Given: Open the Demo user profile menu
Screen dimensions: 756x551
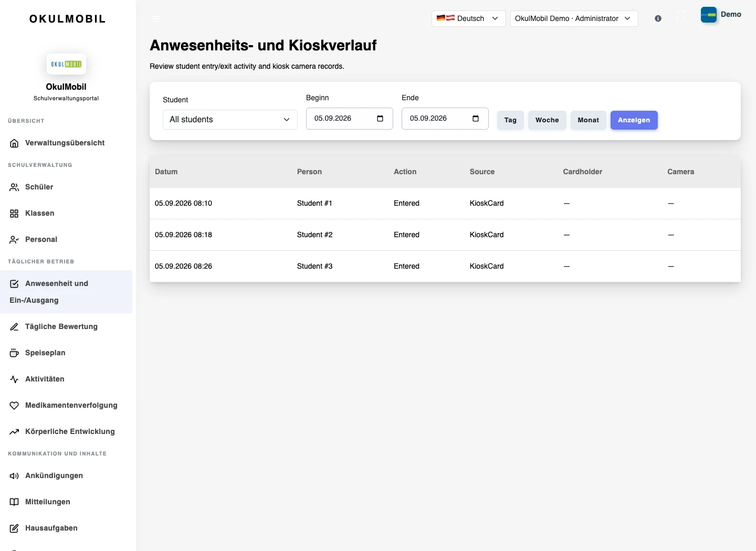Looking at the screenshot, I should [721, 15].
